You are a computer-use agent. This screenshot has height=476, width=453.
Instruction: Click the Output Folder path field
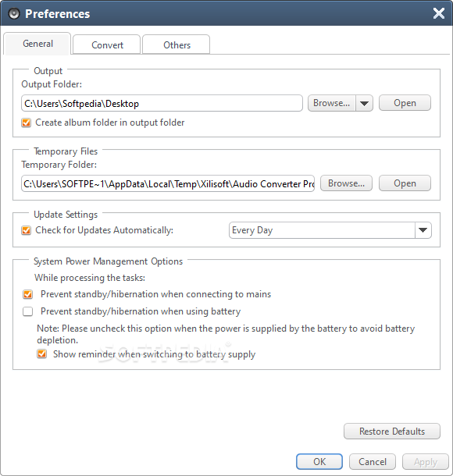[162, 103]
